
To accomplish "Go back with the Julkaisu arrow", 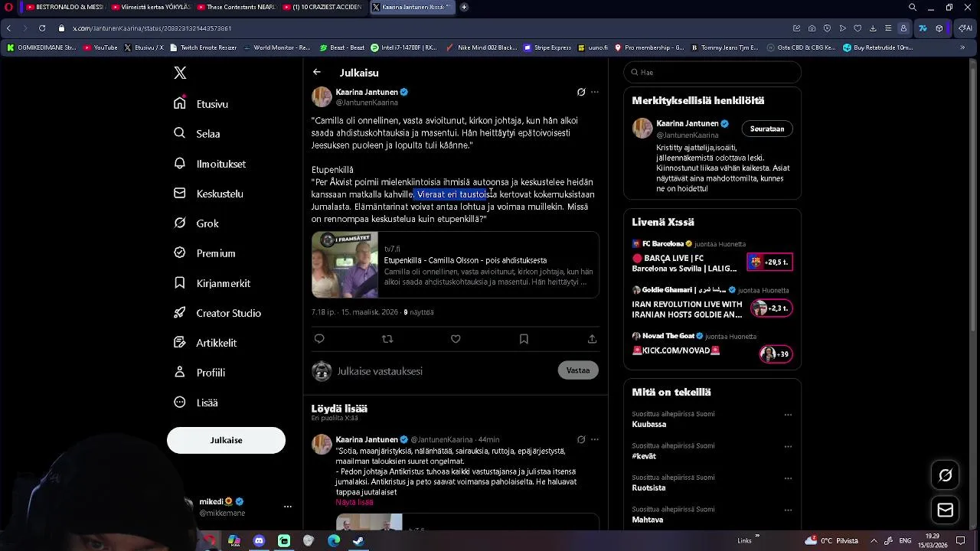I will tap(317, 72).
